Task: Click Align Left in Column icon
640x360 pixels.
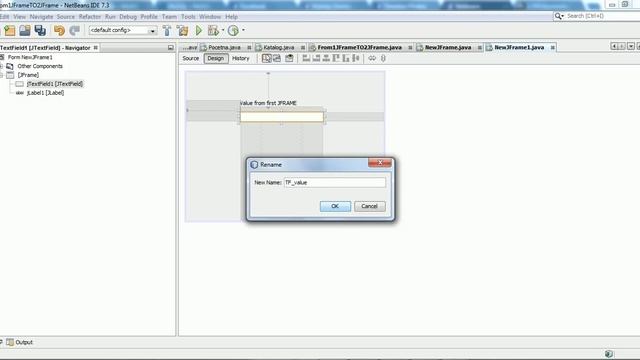Action: click(306, 58)
